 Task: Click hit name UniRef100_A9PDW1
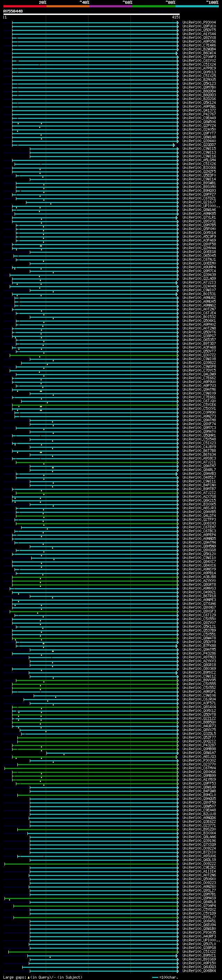pos(199,106)
